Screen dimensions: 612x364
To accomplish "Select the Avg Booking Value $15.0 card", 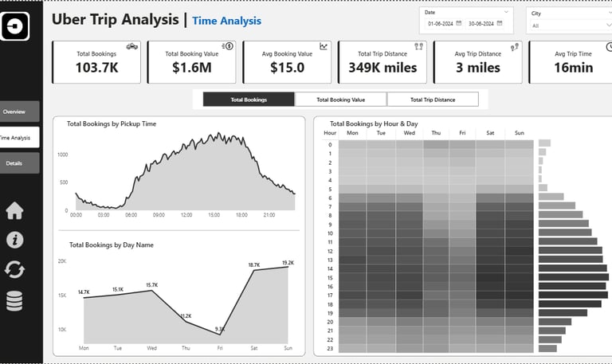I will point(287,62).
